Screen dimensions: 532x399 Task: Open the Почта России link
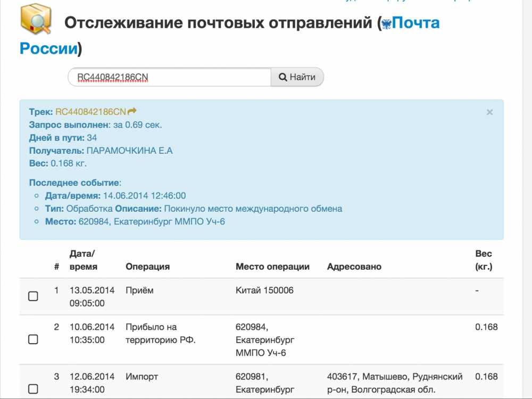pos(415,23)
